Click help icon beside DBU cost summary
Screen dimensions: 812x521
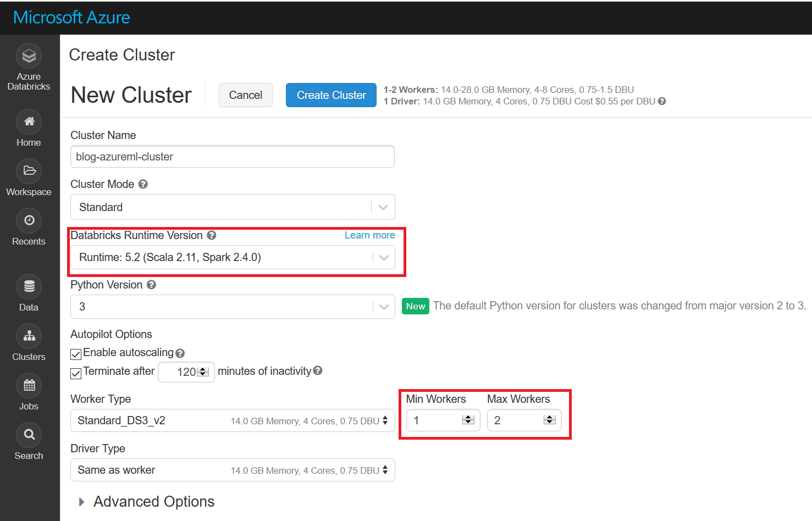(662, 101)
